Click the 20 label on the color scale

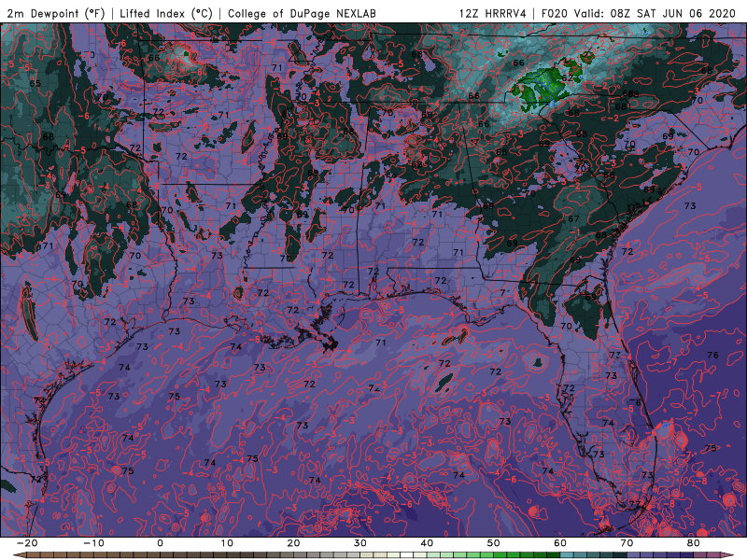click(293, 543)
